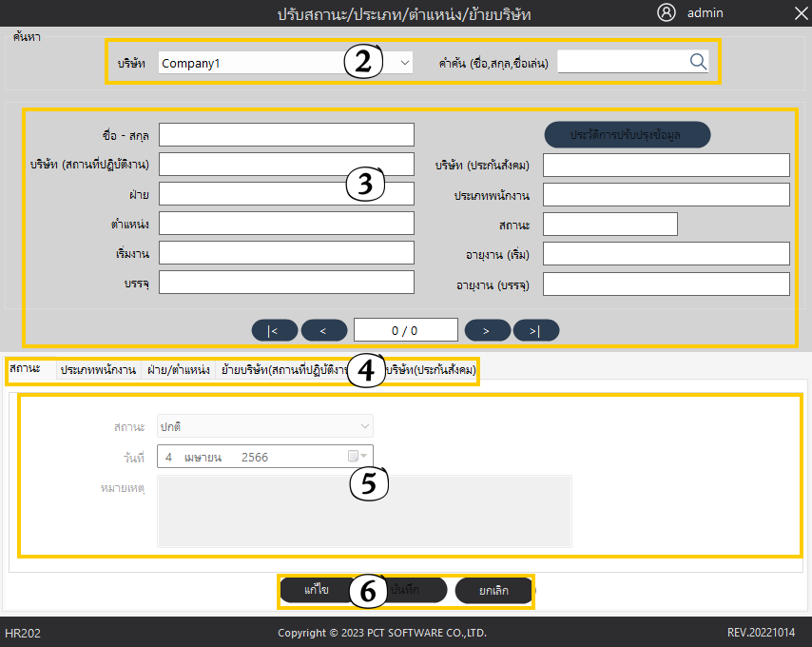812x647 pixels.
Task: Open the สถานะ tab
Action: (x=26, y=369)
